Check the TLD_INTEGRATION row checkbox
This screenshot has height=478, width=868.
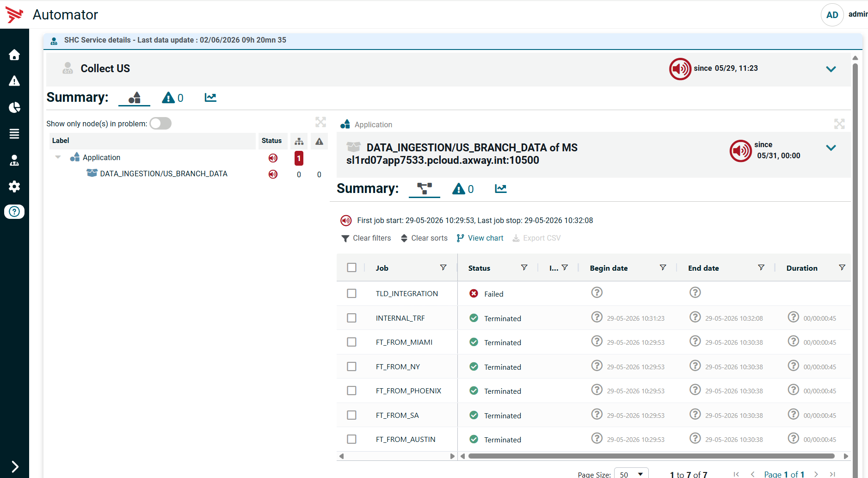point(351,293)
